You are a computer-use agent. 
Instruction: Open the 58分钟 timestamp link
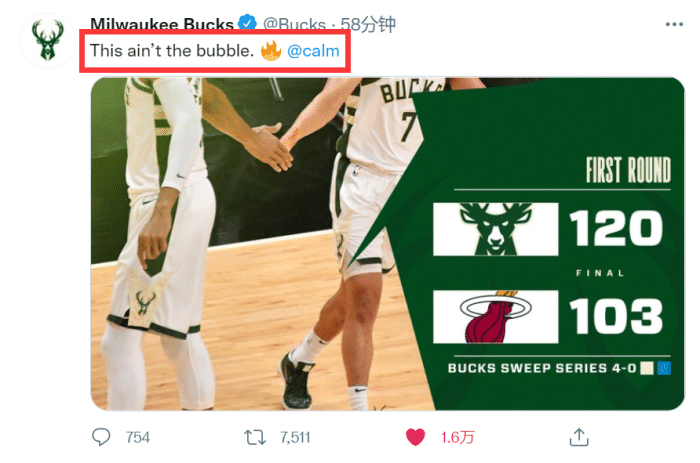(353, 23)
